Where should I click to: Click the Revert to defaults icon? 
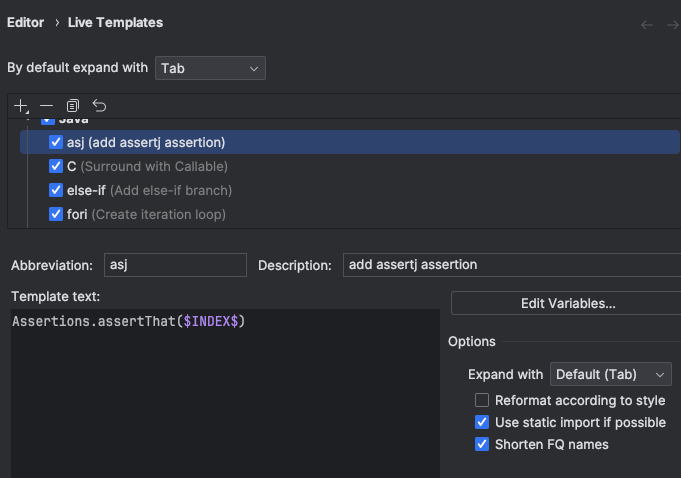pyautogui.click(x=99, y=105)
